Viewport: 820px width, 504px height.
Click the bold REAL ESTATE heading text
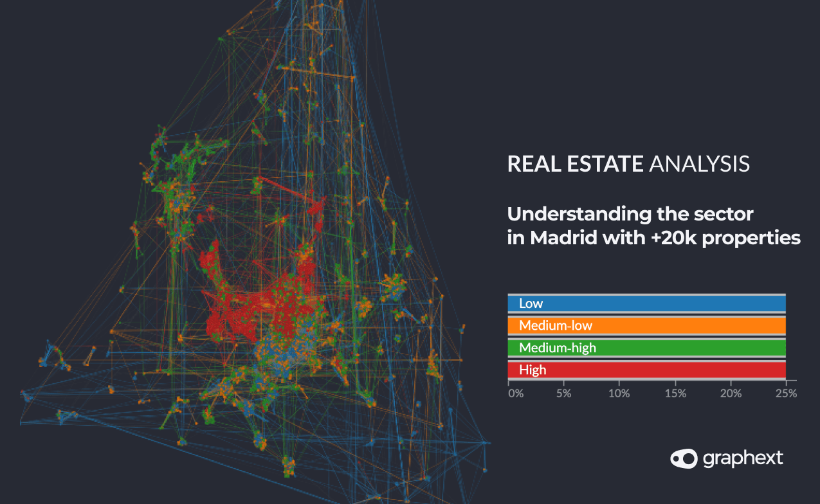[575, 164]
